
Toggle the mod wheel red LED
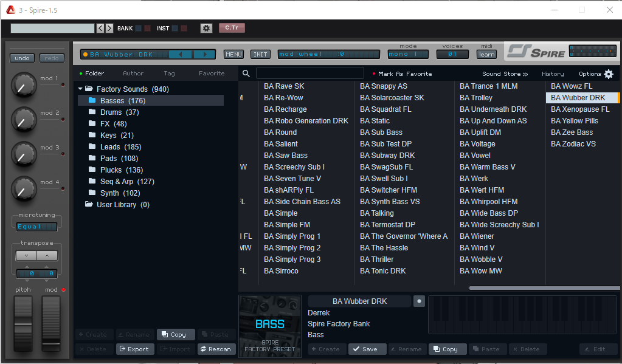tap(63, 290)
